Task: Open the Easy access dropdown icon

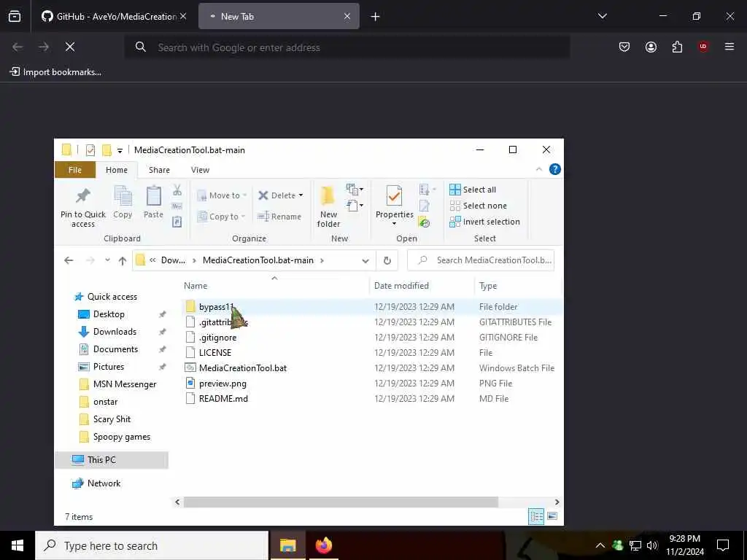Action: tap(355, 206)
